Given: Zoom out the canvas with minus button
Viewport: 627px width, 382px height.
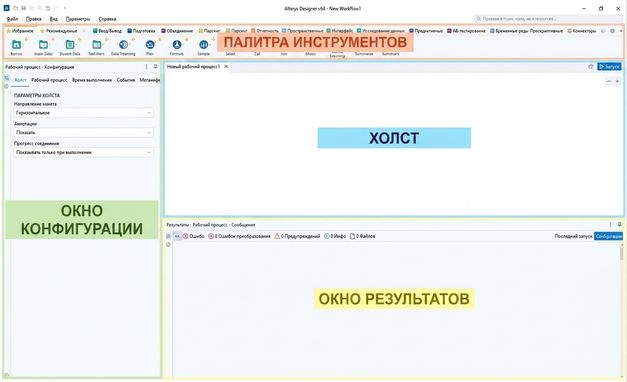Looking at the screenshot, I should [x=609, y=81].
